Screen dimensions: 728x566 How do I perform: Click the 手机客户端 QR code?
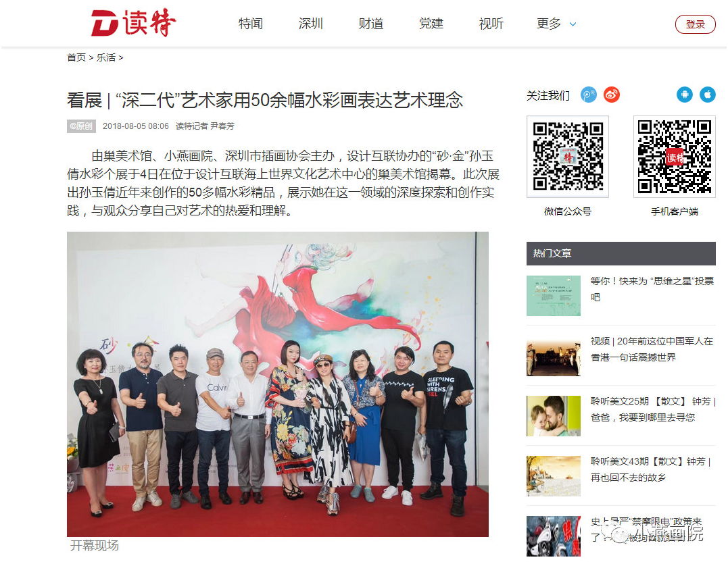click(x=674, y=156)
